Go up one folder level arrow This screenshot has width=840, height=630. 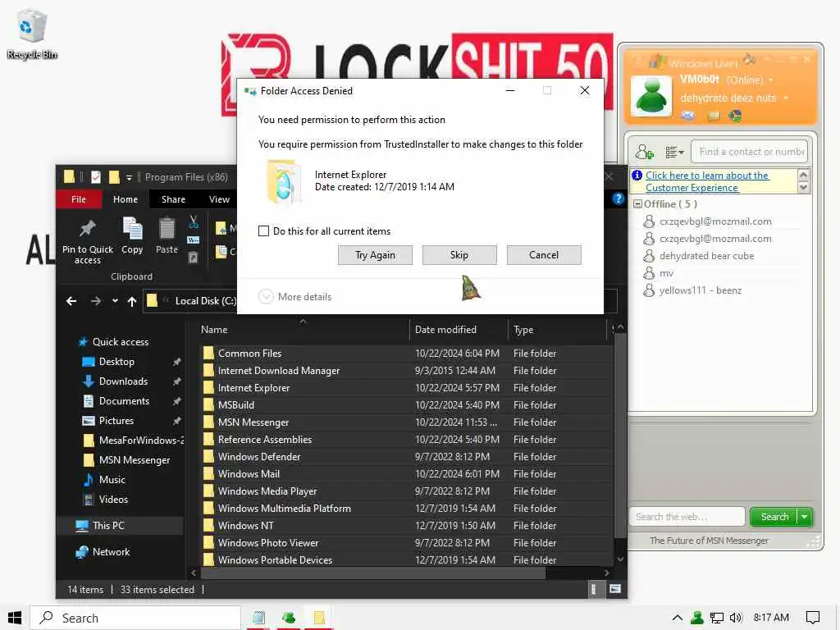[132, 301]
